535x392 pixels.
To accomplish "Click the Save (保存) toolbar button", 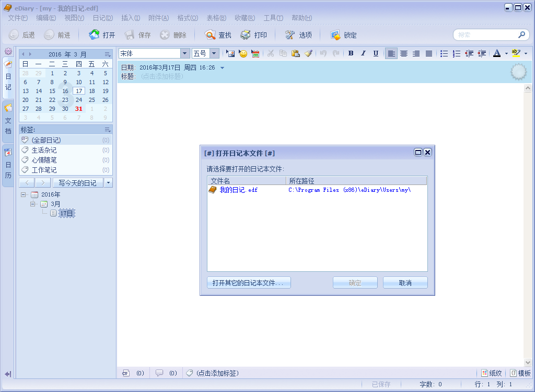I will click(137, 35).
